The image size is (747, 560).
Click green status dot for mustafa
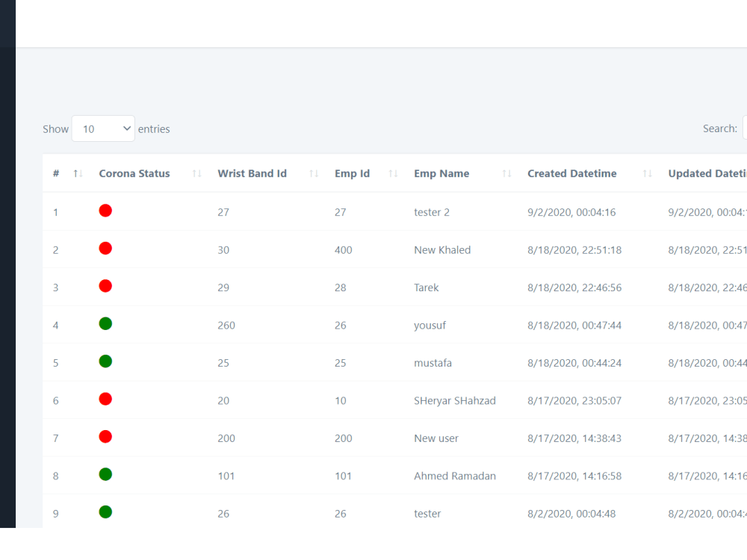(x=105, y=361)
